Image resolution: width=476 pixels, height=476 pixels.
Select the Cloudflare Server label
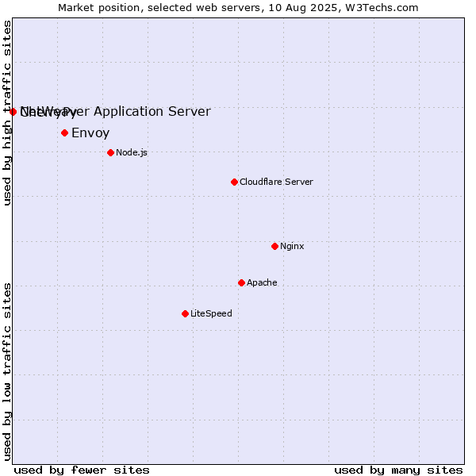pyautogui.click(x=276, y=182)
